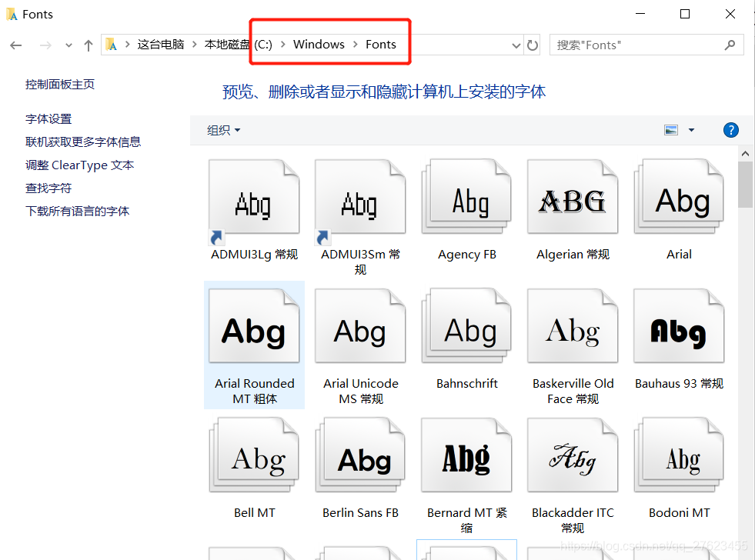Open 联机获取更多字体信息 link
The height and width of the screenshot is (560, 755).
(83, 142)
